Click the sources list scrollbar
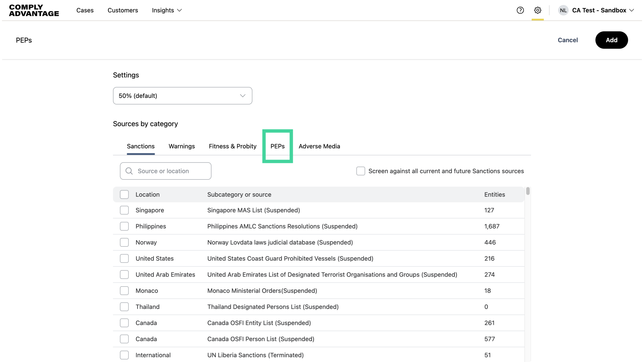Image resolution: width=644 pixels, height=362 pixels. (528, 191)
